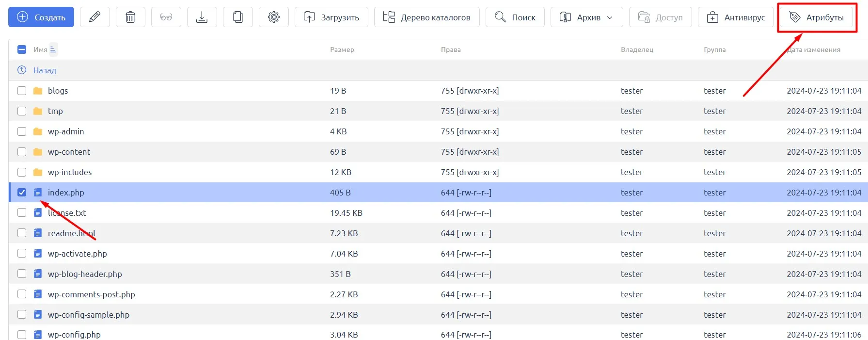Image resolution: width=868 pixels, height=340 pixels.
Task: Check the wp-config.php checkbox
Action: pos(22,335)
